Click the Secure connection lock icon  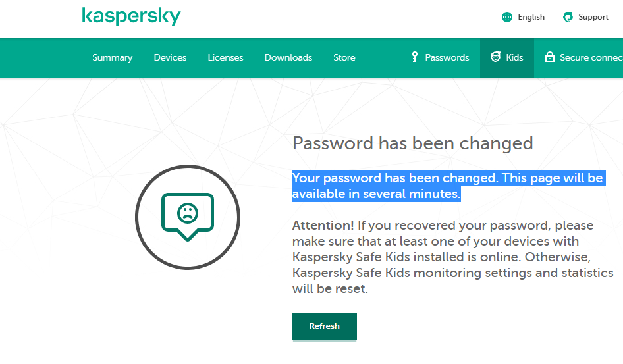click(549, 57)
